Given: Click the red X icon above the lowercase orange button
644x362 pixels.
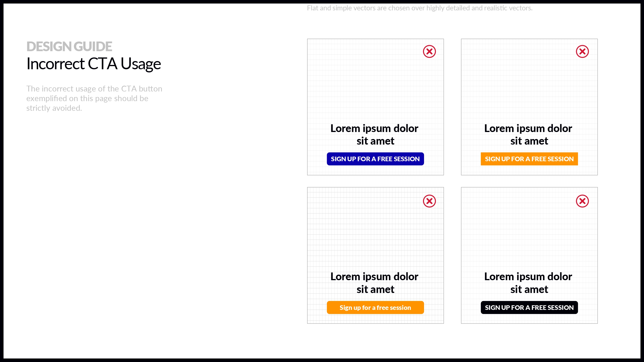Looking at the screenshot, I should (x=429, y=201).
